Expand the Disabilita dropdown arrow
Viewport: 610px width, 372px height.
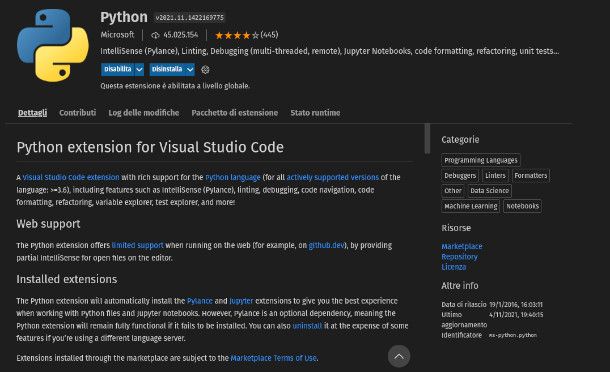[139, 69]
